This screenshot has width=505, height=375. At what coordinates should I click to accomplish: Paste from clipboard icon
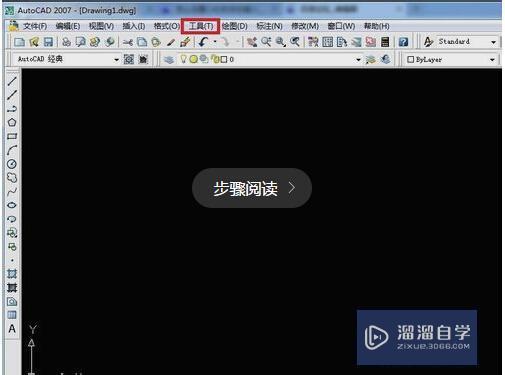pyautogui.click(x=156, y=42)
